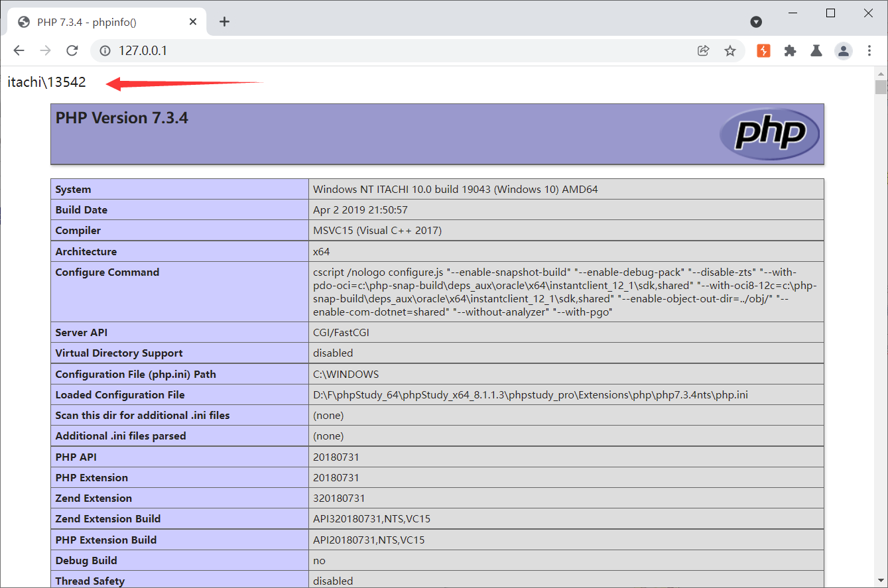This screenshot has height=588, width=888.
Task: View site information for 127.0.0.1
Action: (x=105, y=50)
